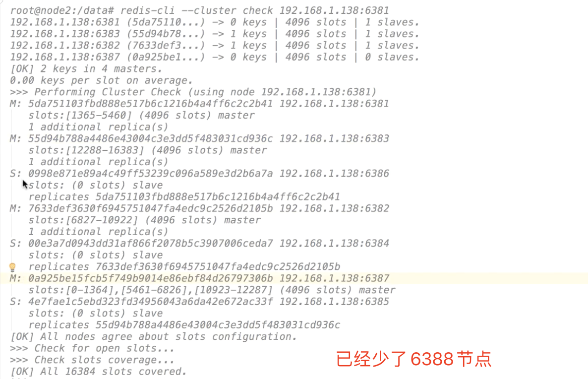
Task: Click the red 6388 node annotation text
Action: [413, 359]
